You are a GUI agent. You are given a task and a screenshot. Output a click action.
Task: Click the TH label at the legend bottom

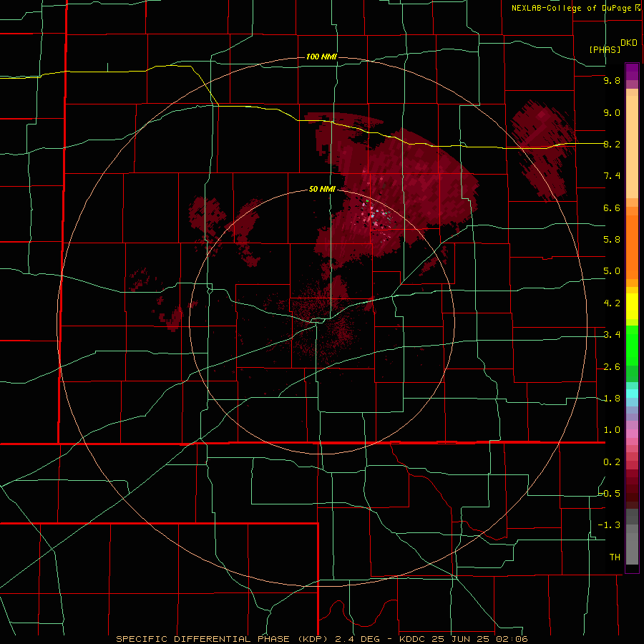click(x=615, y=557)
